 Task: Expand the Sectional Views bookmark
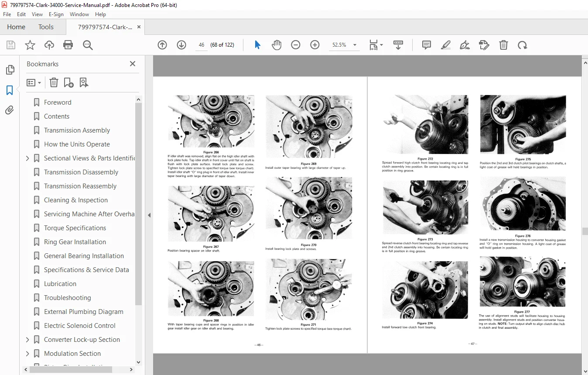[x=27, y=158]
